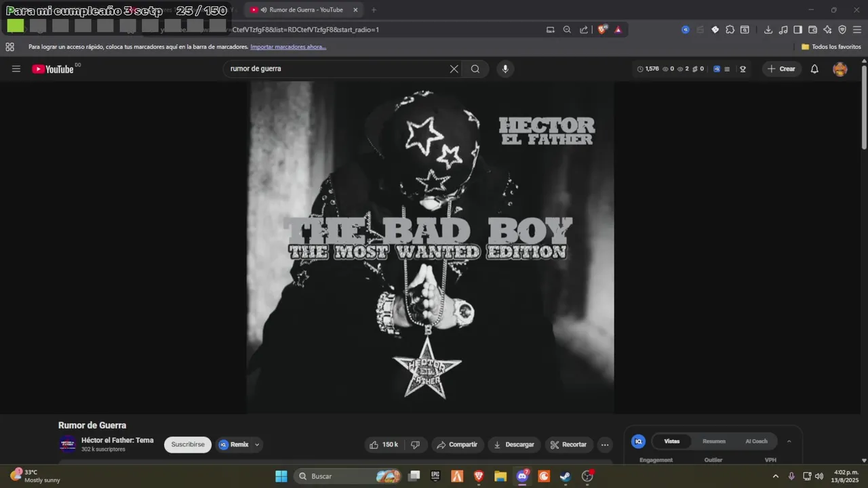Open a new browser tab
This screenshot has height=488, width=868.
[374, 9]
